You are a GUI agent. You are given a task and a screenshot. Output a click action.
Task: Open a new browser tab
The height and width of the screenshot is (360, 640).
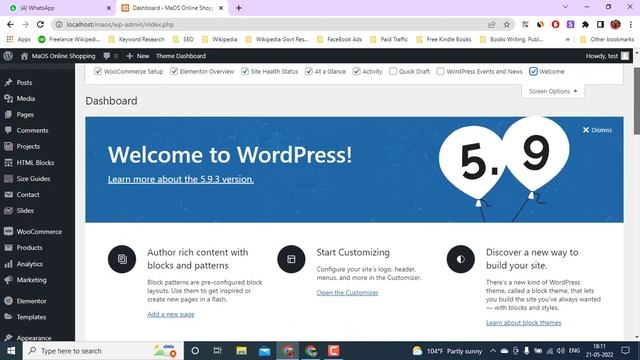(x=239, y=8)
